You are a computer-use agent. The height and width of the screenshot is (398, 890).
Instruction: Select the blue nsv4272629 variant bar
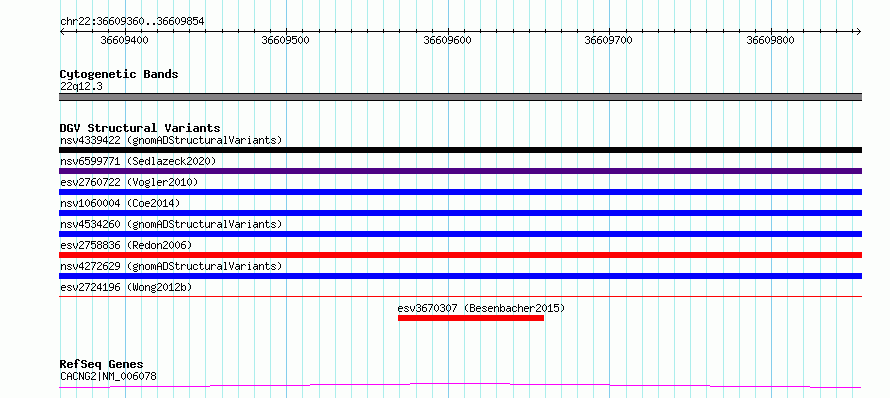460,276
